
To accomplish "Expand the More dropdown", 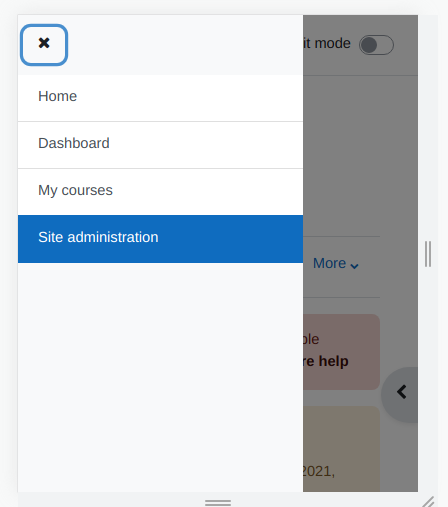I will tap(336, 263).
